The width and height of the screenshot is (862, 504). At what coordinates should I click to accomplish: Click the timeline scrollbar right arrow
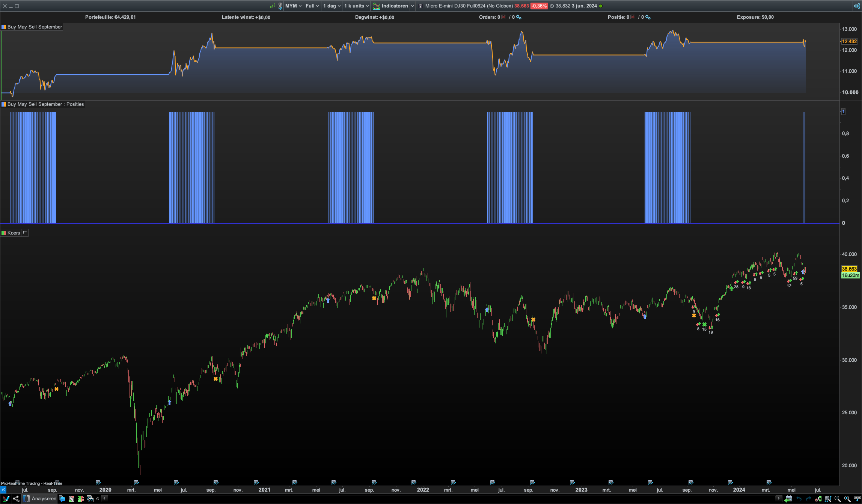tap(779, 499)
